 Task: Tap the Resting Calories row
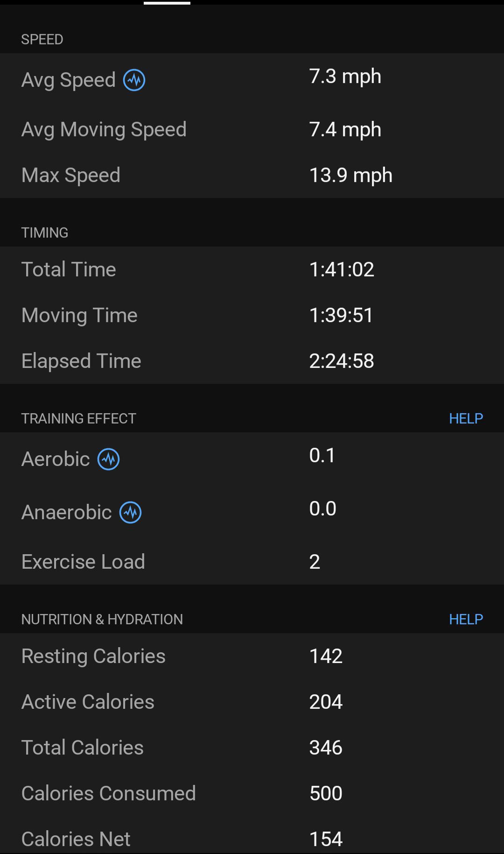point(252,656)
